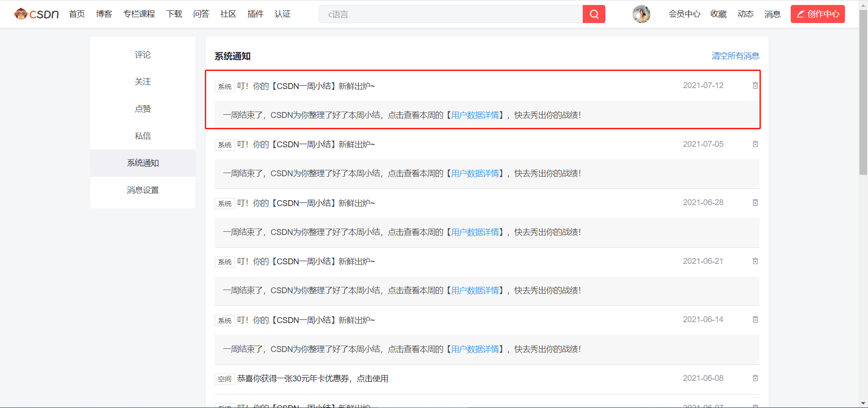Screen dimensions: 868x408
Task: Click the 2021-07-05 notification title
Action: [x=306, y=145]
